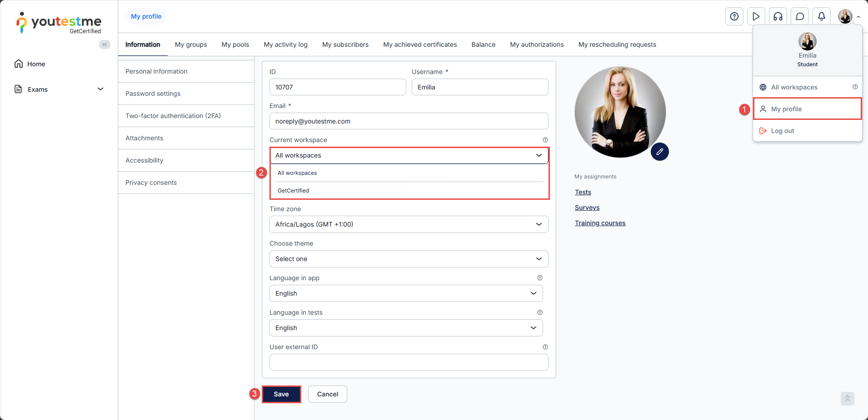Select GetCertified from workspace list
868x420 pixels.
(x=294, y=191)
